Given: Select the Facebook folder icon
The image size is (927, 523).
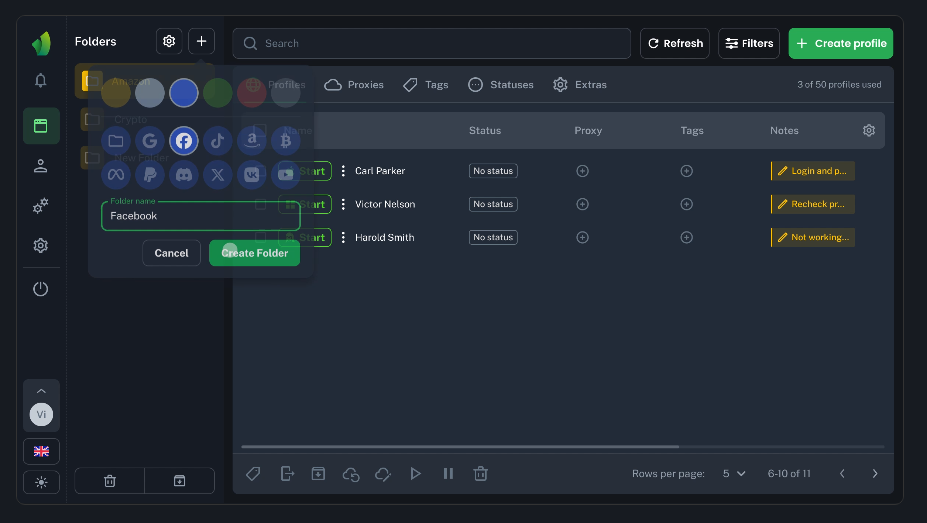Looking at the screenshot, I should tap(184, 141).
